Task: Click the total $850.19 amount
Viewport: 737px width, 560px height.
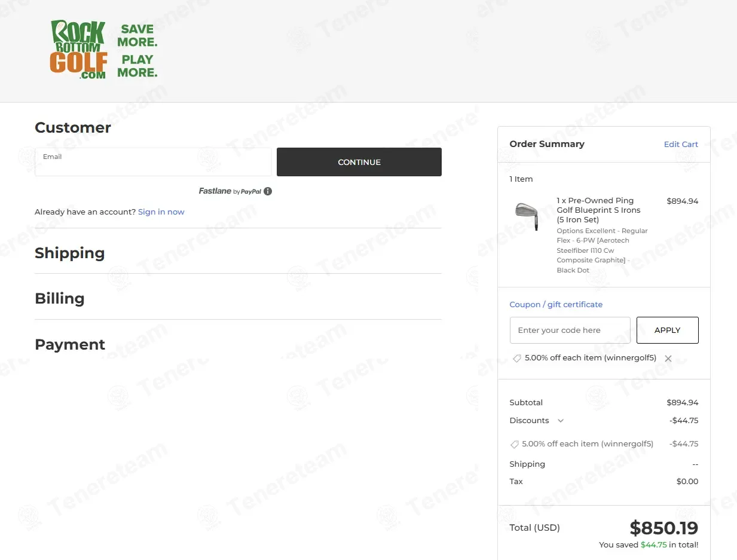Action: tap(664, 528)
